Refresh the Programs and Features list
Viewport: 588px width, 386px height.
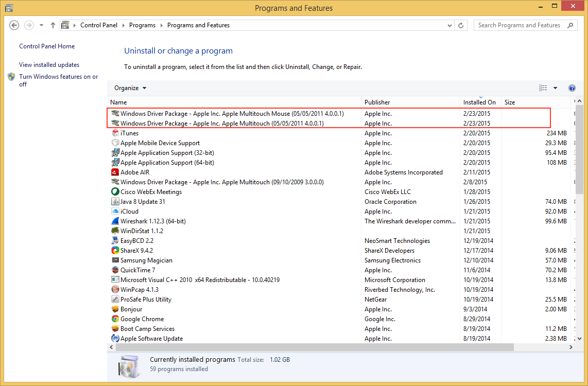click(x=461, y=25)
